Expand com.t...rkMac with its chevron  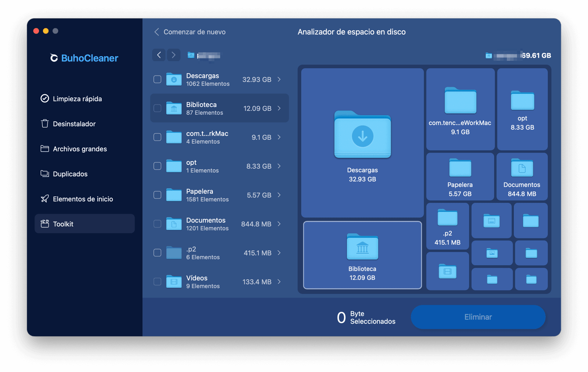click(x=279, y=137)
